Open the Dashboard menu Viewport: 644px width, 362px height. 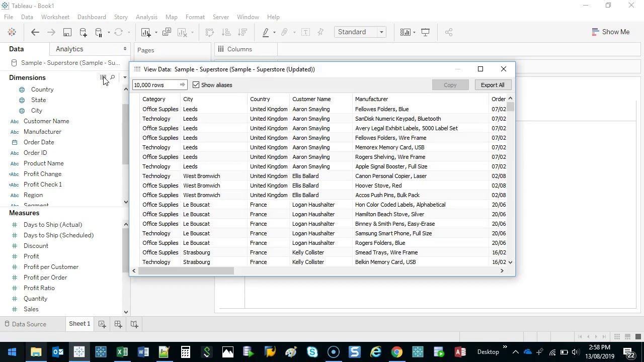pos(92,17)
